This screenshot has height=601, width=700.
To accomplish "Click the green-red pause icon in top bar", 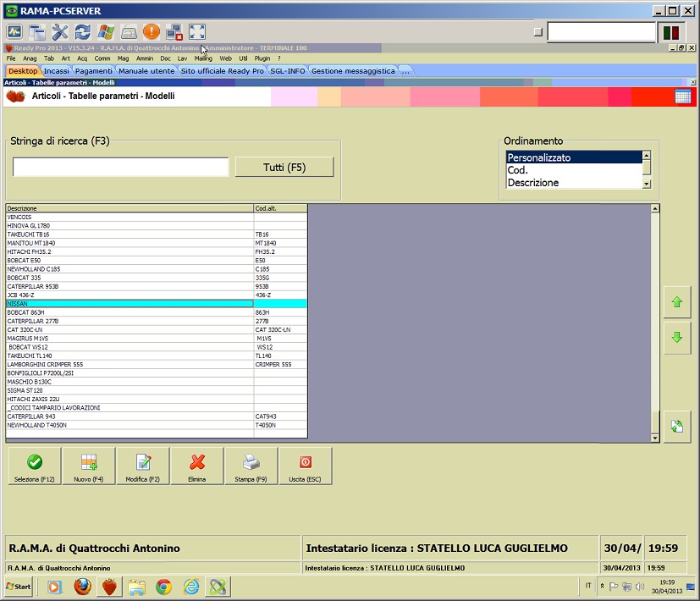I will [671, 32].
